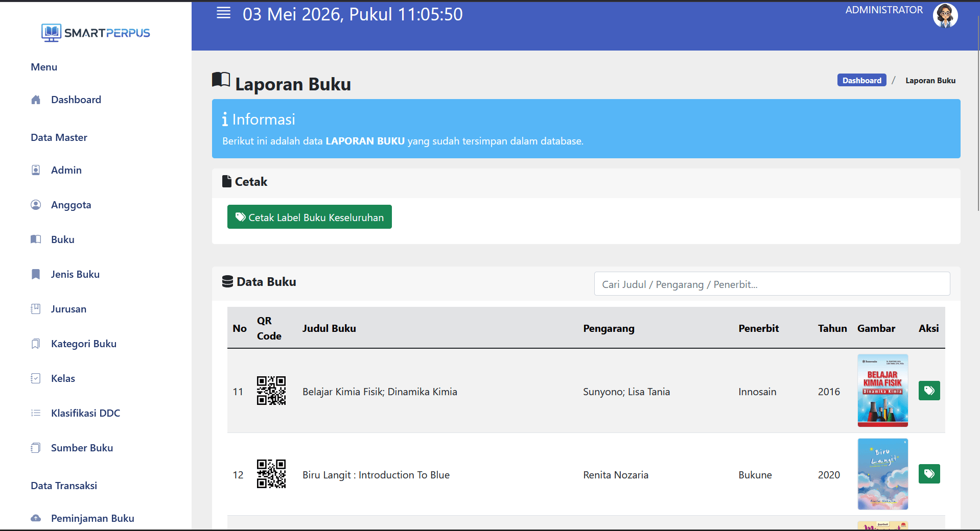
Task: Click the Kelas checklist icon
Action: (x=36, y=378)
